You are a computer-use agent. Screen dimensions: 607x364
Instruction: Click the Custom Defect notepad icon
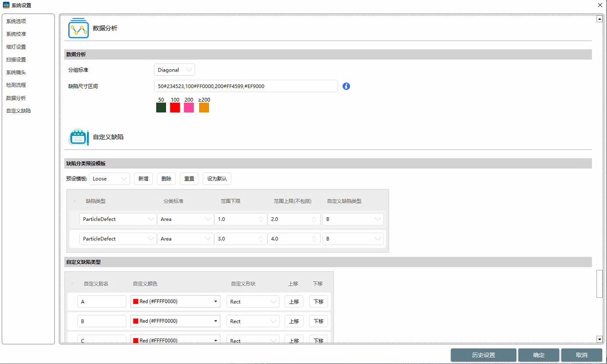pos(79,137)
